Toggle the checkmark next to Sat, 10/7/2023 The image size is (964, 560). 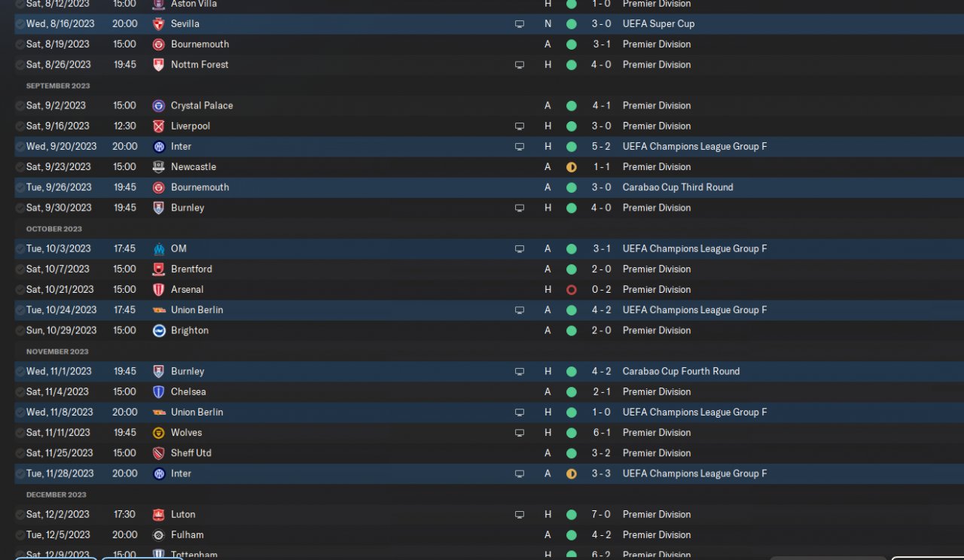20,269
